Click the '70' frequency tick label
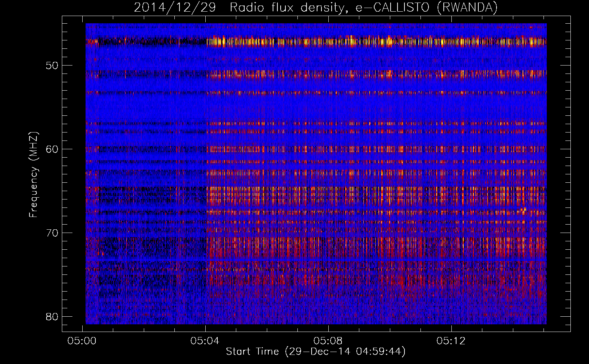 [52, 233]
